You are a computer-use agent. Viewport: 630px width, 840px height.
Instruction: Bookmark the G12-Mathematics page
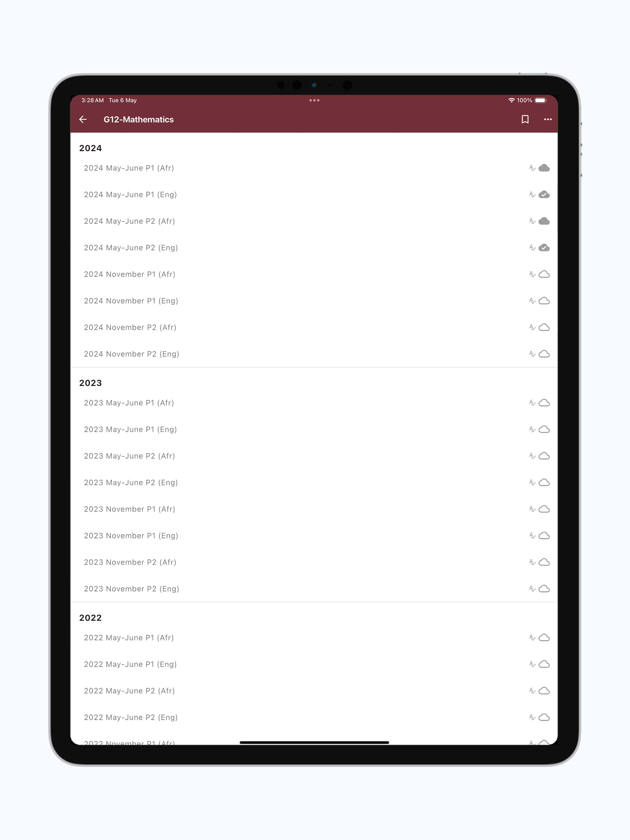tap(525, 120)
